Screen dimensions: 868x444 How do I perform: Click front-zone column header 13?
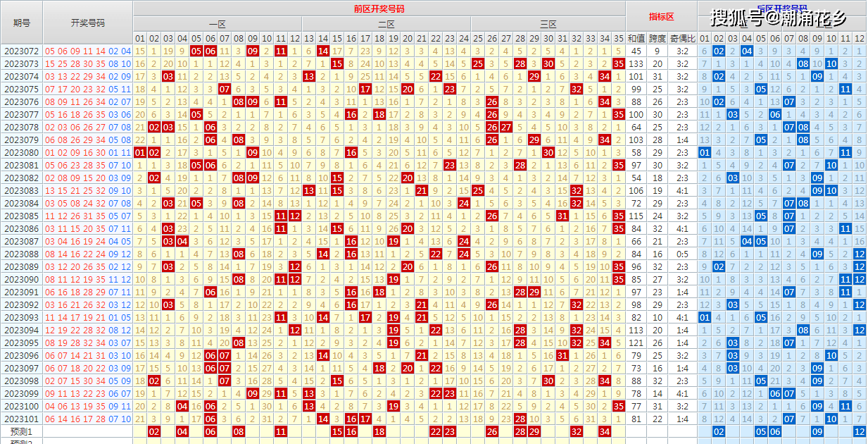[x=309, y=38]
